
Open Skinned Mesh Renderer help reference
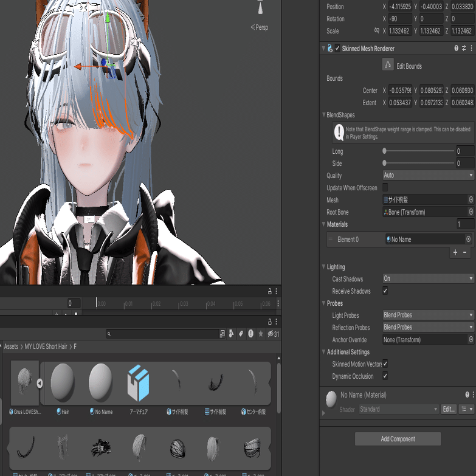pyautogui.click(x=456, y=48)
